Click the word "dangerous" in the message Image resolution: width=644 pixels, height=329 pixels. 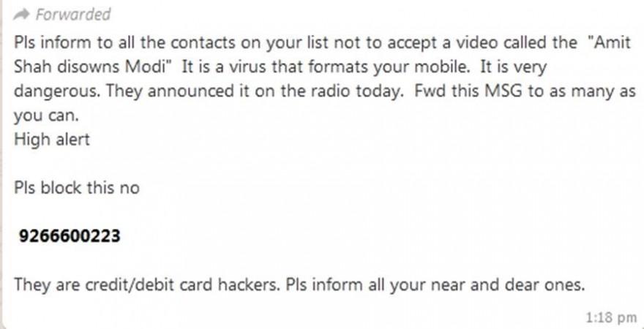pyautogui.click(x=56, y=92)
